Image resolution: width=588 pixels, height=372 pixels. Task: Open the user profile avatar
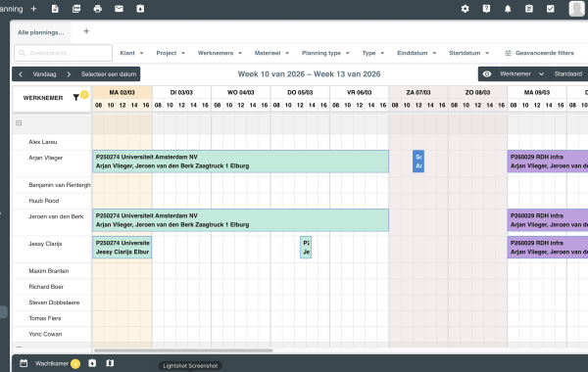click(577, 9)
